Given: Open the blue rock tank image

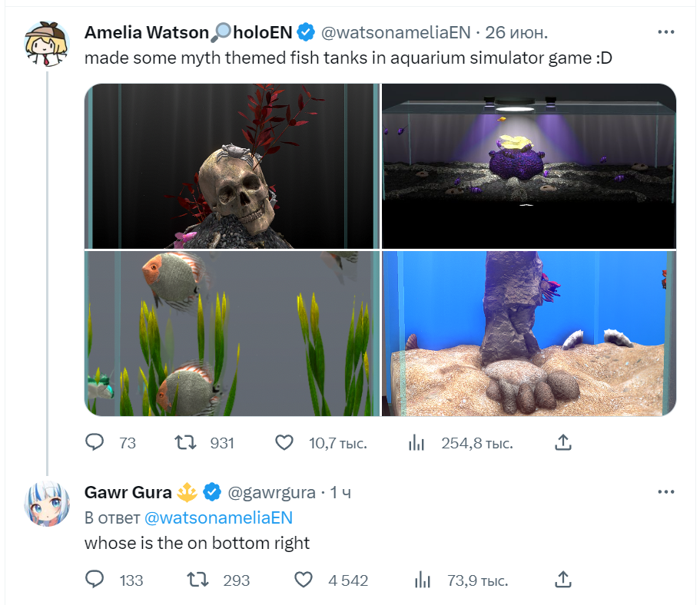Looking at the screenshot, I should point(529,333).
